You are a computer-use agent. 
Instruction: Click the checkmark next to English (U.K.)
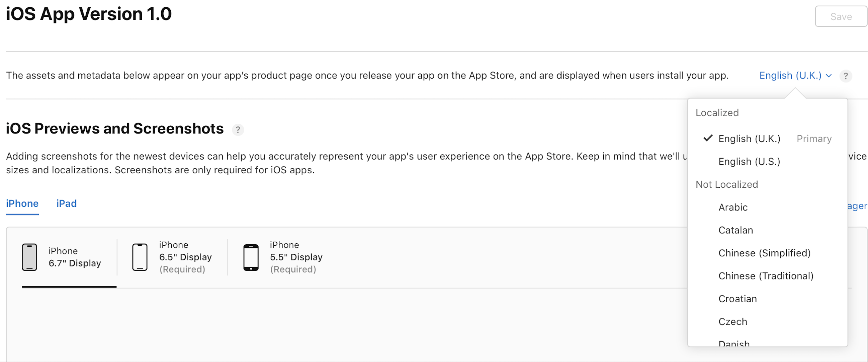click(x=707, y=138)
